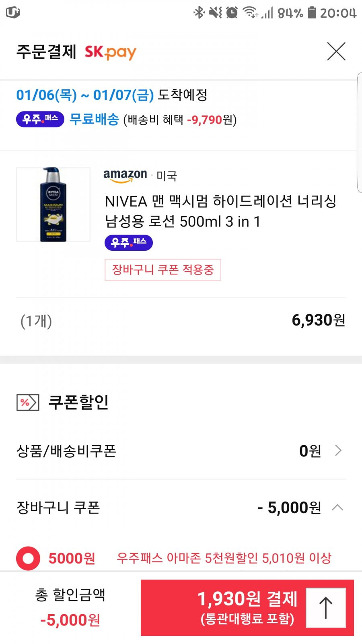Collapse the 장바구니 쿠폰 section arrow
362x644 pixels.
[x=337, y=508]
